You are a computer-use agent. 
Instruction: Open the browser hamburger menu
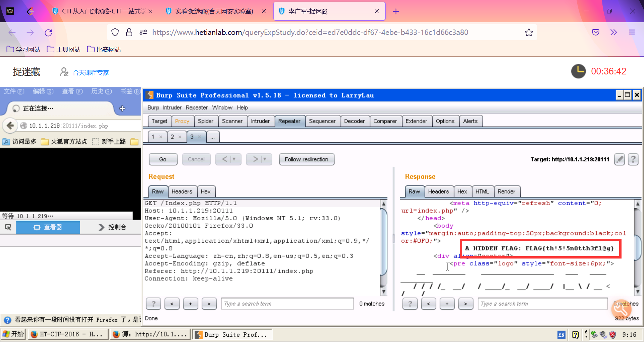point(632,33)
